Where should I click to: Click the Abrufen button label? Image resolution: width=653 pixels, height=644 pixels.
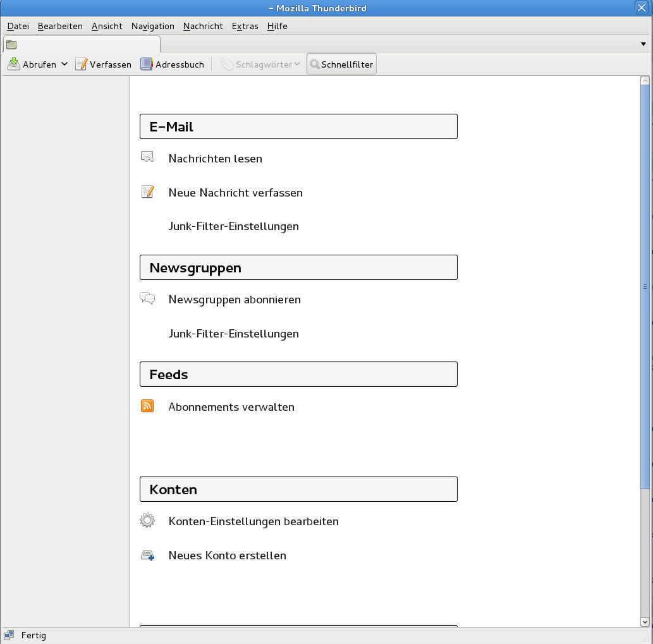tap(40, 64)
